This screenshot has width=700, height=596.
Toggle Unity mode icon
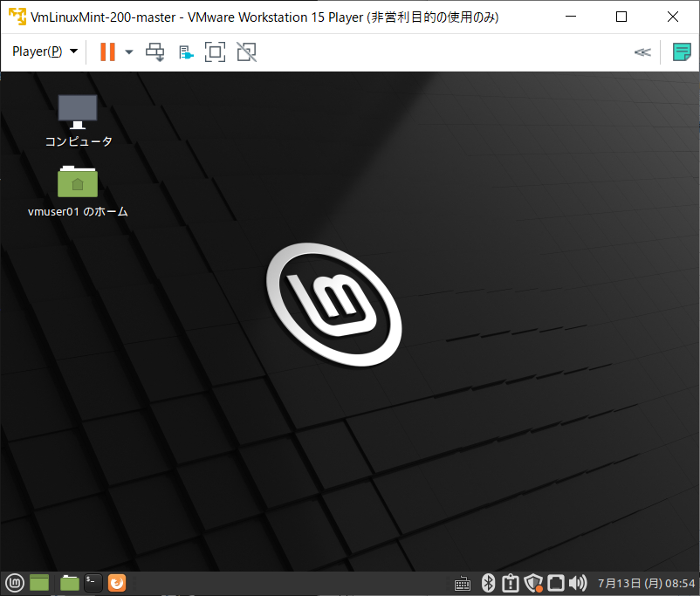coord(246,52)
